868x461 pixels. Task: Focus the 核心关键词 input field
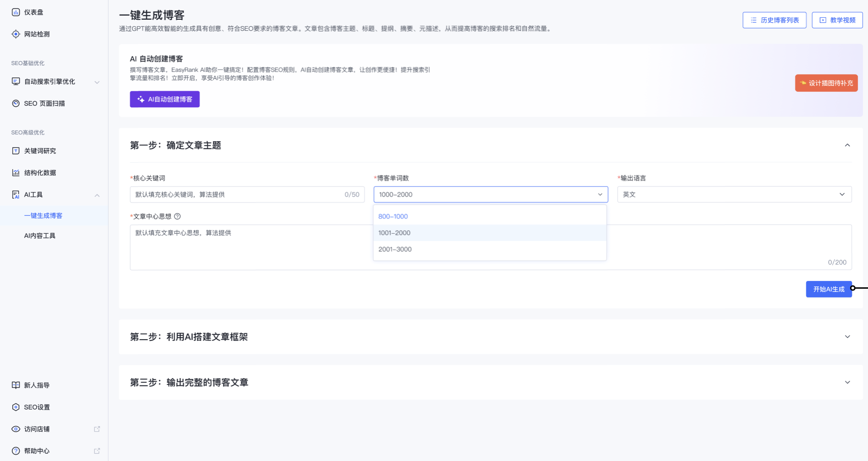(247, 194)
